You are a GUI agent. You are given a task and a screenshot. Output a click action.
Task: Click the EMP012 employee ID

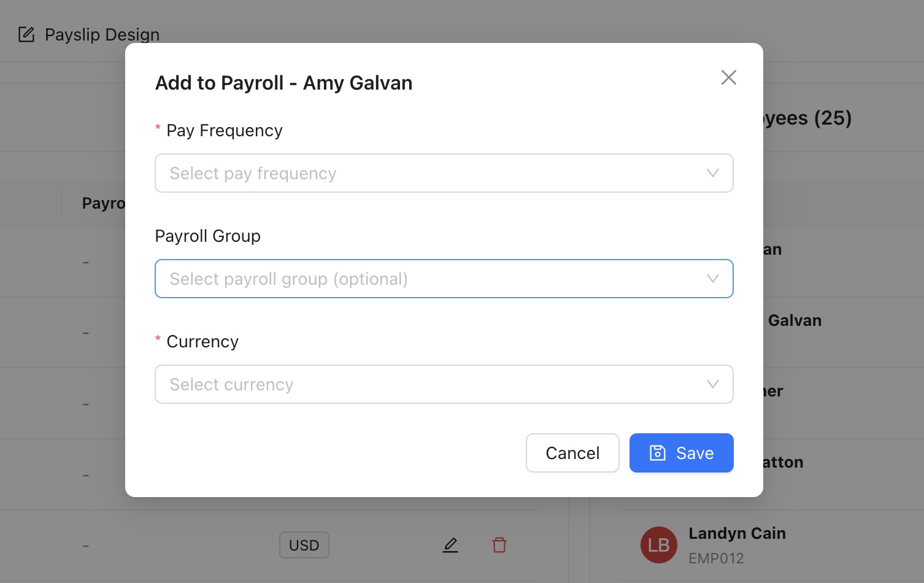(x=716, y=558)
